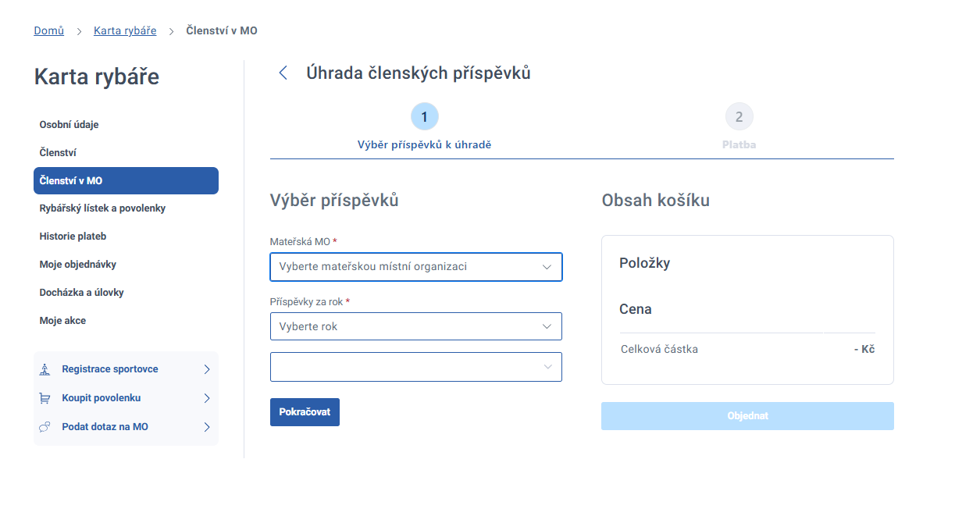Click the chevron arrow on Podat dotaz na MO row
This screenshot has width=980, height=516.
(207, 427)
